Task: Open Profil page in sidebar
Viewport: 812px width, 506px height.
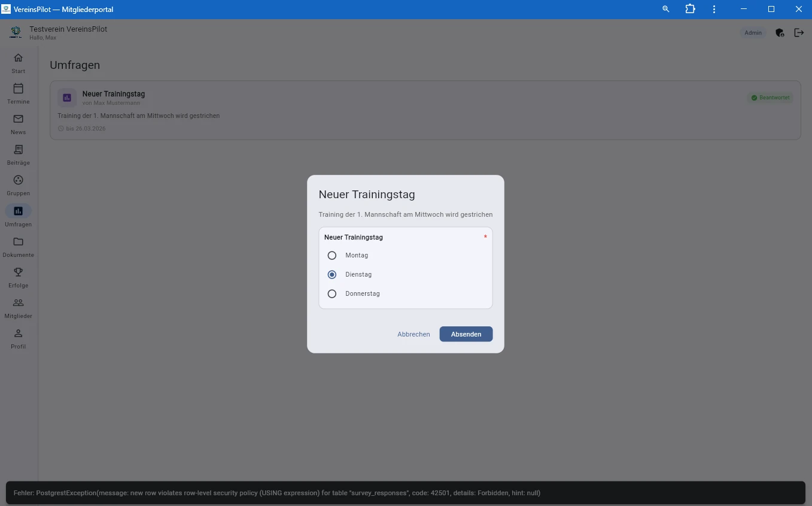Action: [x=18, y=338]
